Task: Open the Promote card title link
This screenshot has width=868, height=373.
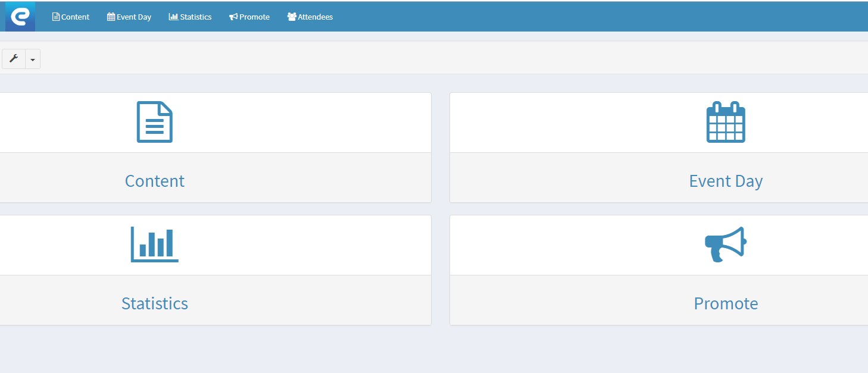Action: point(726,303)
